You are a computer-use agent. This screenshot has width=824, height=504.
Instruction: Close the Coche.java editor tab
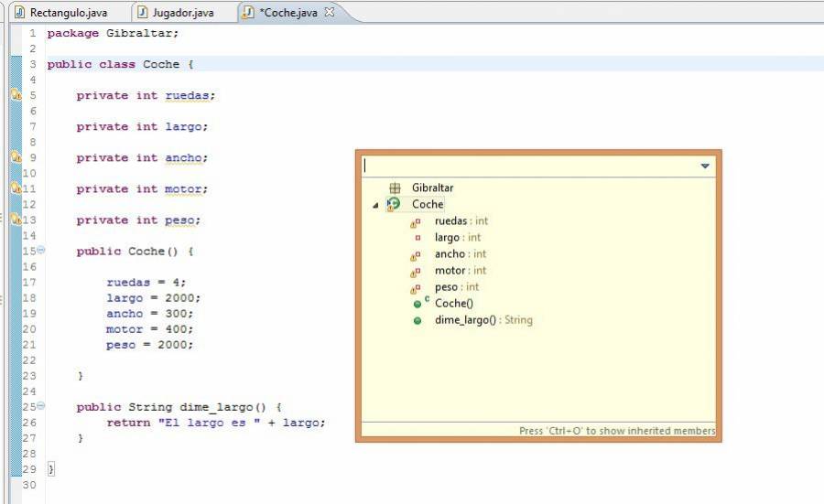click(x=330, y=12)
